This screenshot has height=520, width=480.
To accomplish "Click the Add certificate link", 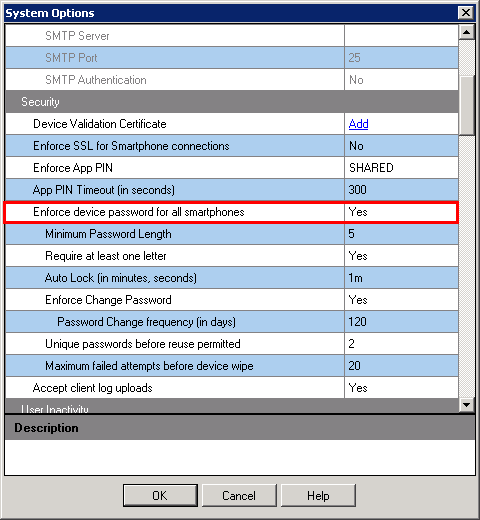I will pyautogui.click(x=358, y=124).
